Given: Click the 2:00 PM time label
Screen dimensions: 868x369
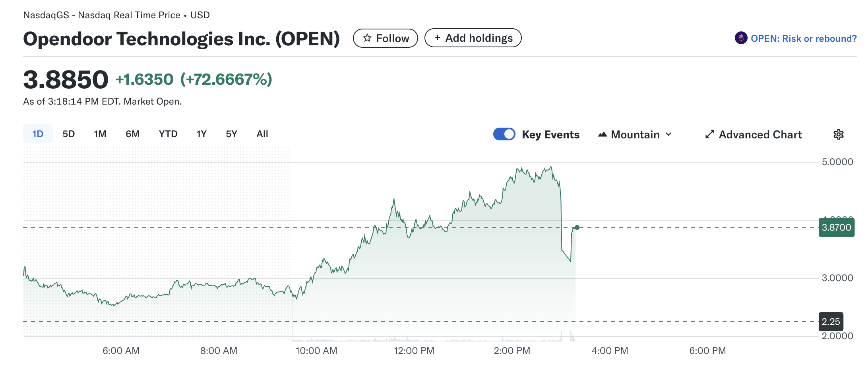Looking at the screenshot, I should 512,351.
